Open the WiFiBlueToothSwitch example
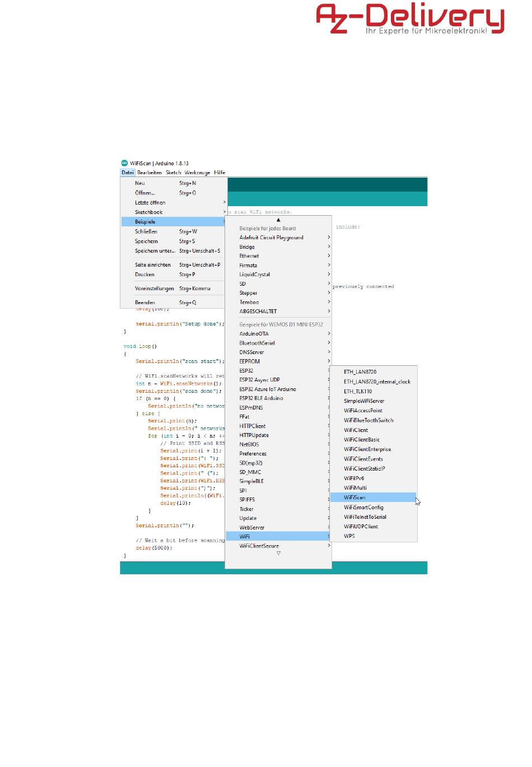532x767 pixels. [374, 420]
